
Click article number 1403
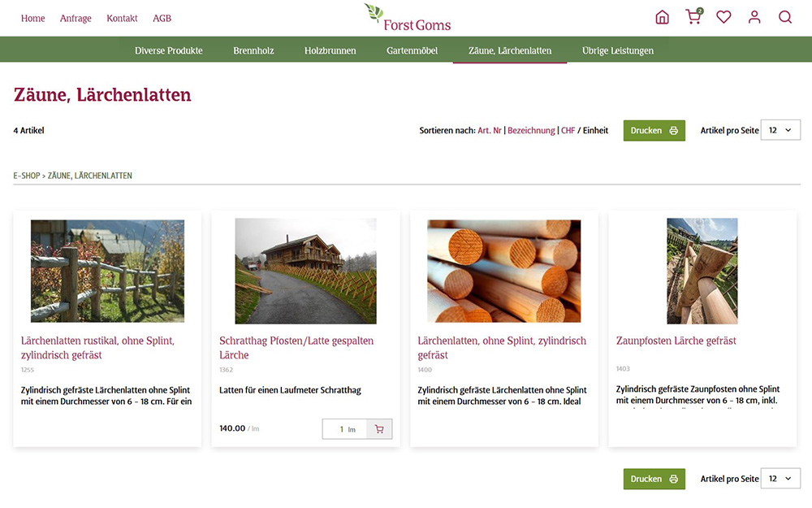(x=623, y=368)
